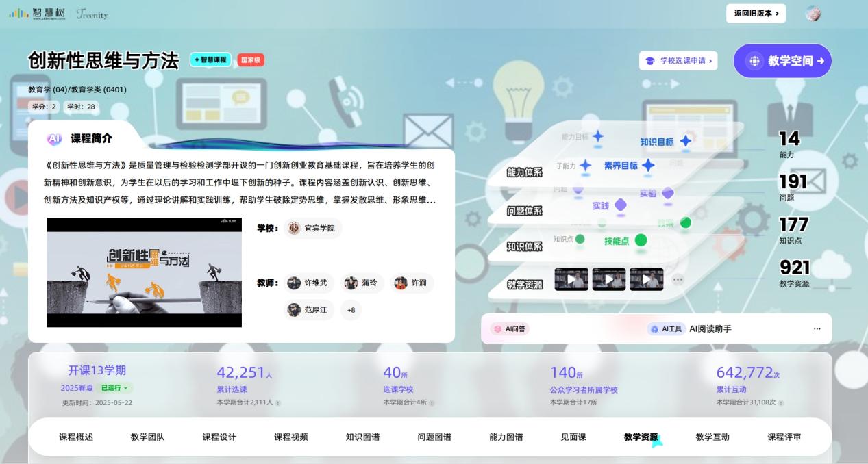This screenshot has height=464, width=868.
Task: Click the purple 实践 node icon
Action: click(x=621, y=205)
